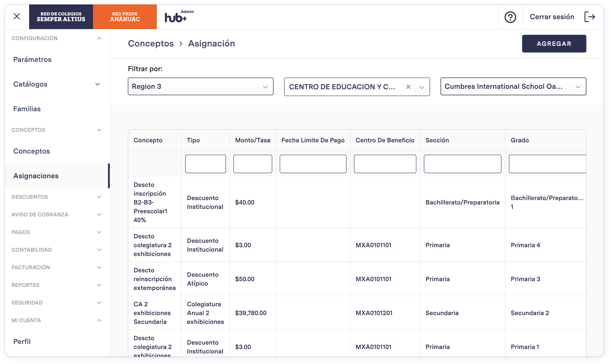Expand the SEGURIDAD section

pyautogui.click(x=57, y=303)
